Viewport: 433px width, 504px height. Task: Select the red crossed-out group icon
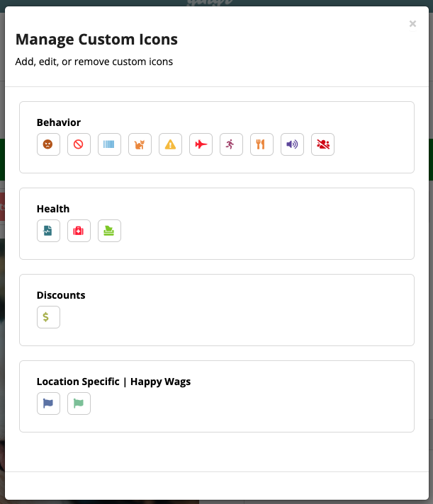click(x=322, y=144)
